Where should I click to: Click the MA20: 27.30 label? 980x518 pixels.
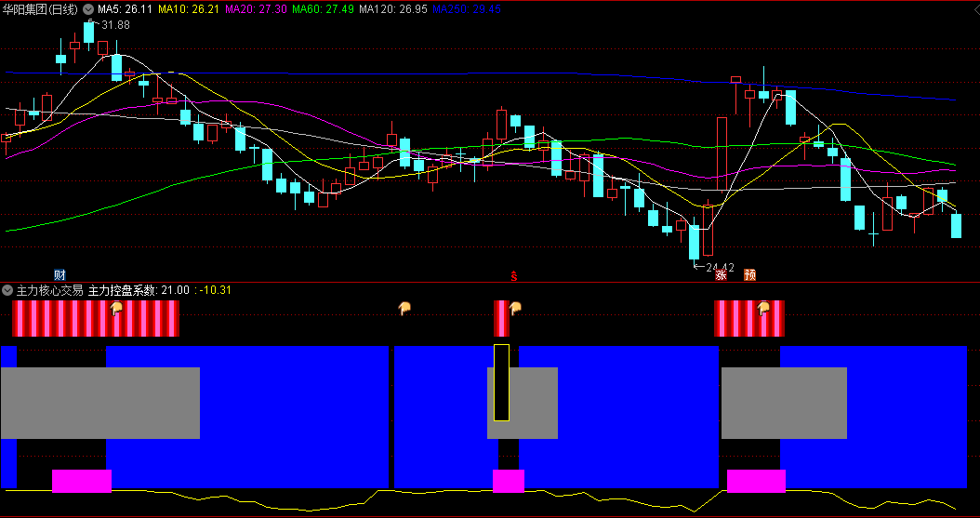256,9
